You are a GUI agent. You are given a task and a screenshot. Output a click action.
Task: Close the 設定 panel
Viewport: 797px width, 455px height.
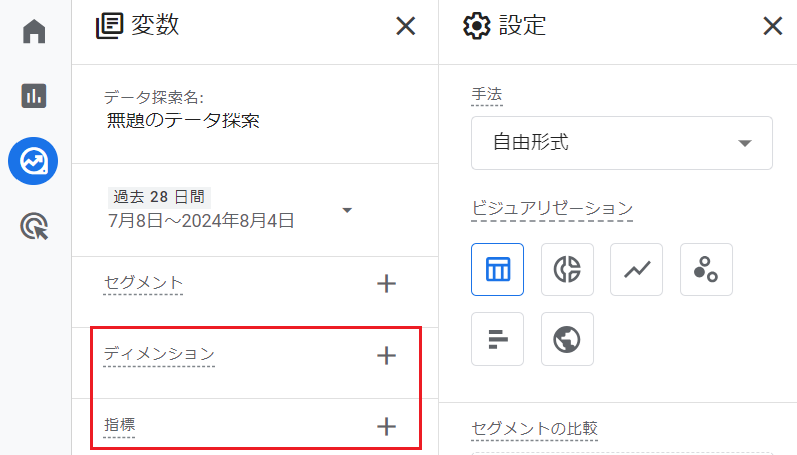(773, 25)
